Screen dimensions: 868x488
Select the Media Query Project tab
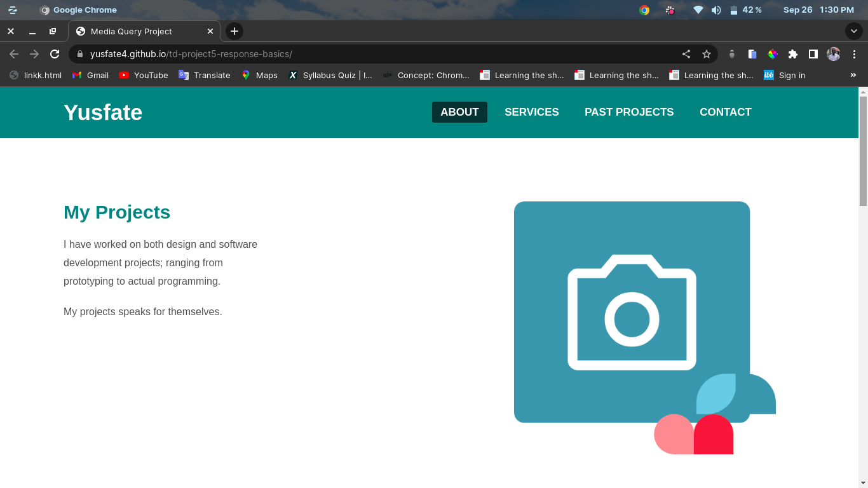coord(144,31)
